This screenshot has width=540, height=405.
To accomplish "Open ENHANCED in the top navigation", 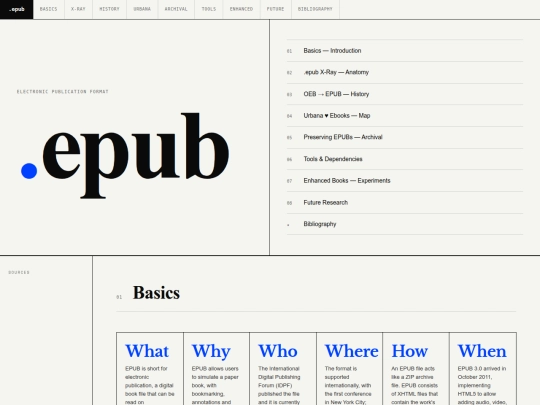I will click(241, 9).
